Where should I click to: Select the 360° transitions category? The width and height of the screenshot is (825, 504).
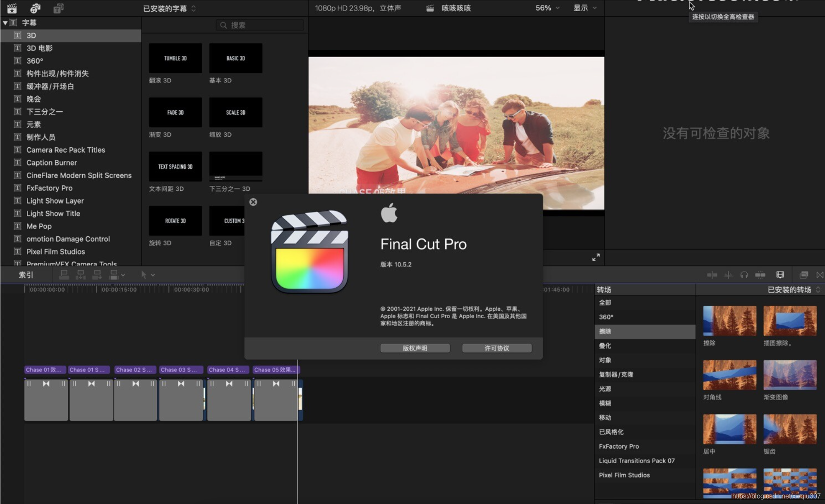645,317
